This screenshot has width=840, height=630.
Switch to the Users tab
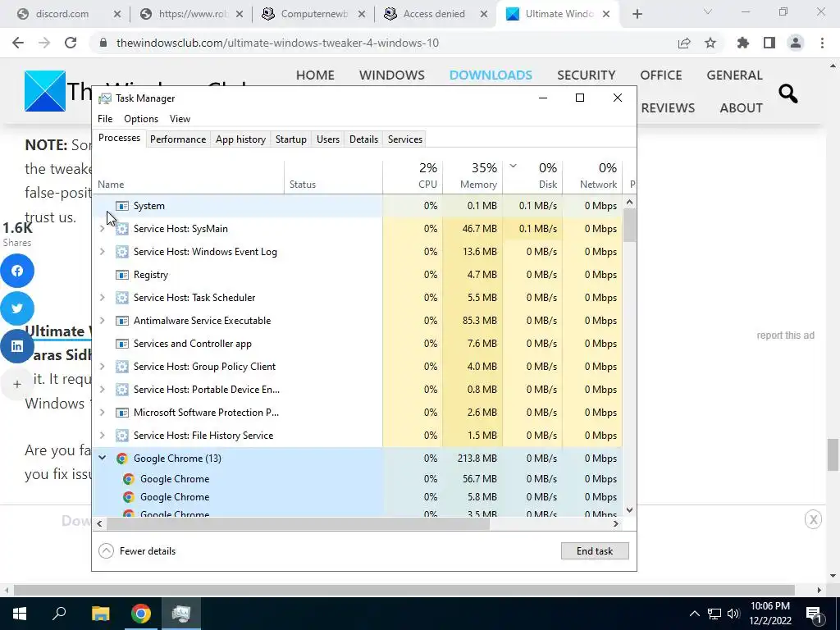point(328,139)
